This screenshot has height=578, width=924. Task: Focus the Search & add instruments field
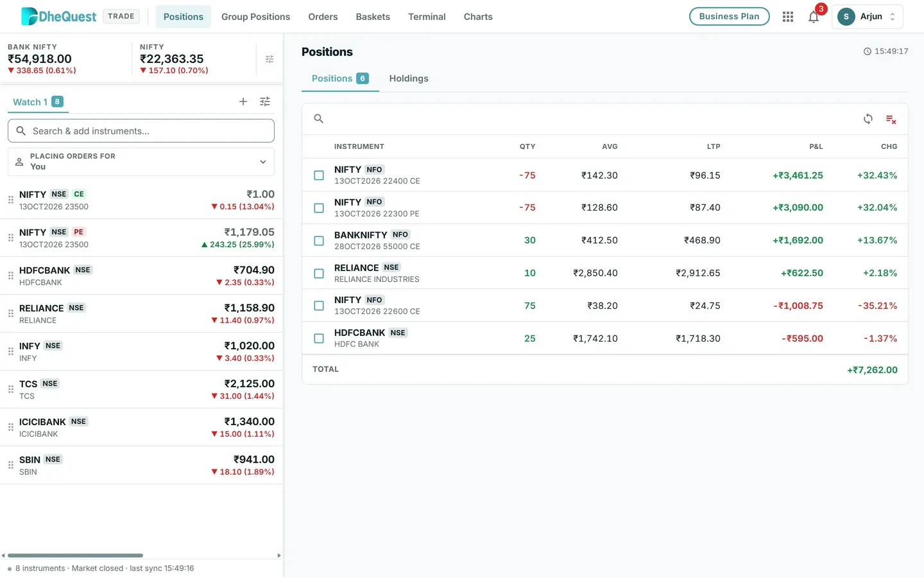click(141, 131)
